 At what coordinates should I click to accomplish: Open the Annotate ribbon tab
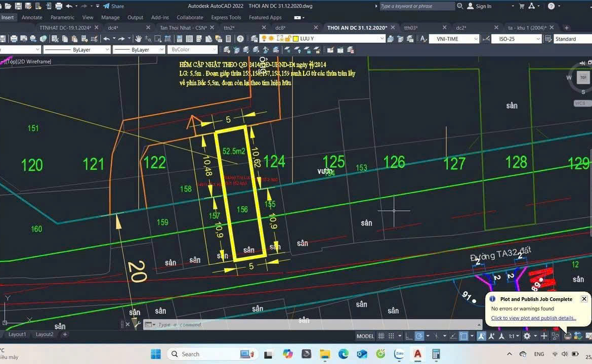[x=32, y=17]
